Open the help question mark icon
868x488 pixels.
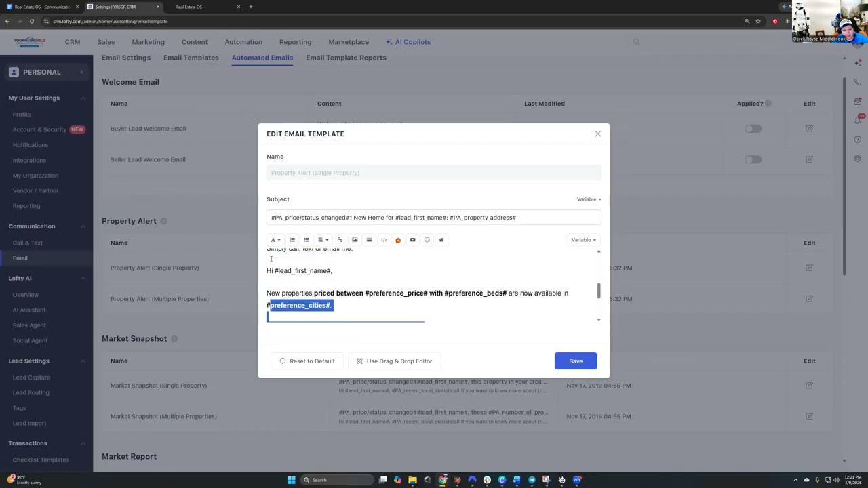tap(858, 140)
